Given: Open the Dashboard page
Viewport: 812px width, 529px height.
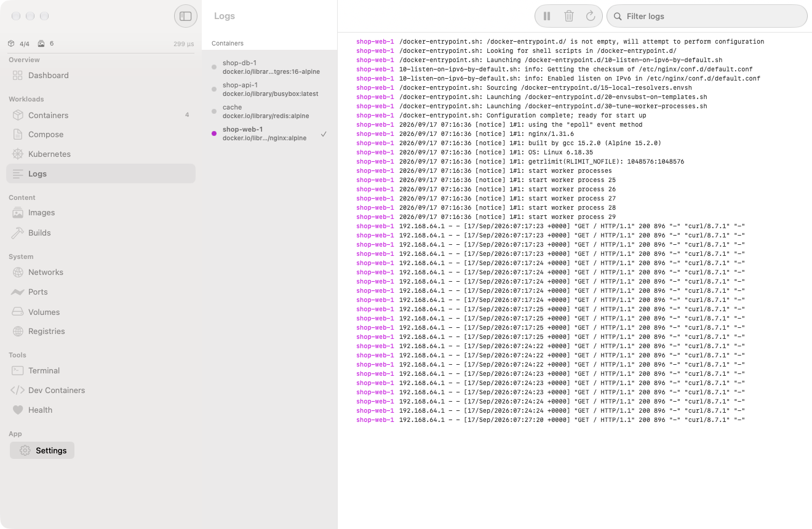Looking at the screenshot, I should (101, 76).
